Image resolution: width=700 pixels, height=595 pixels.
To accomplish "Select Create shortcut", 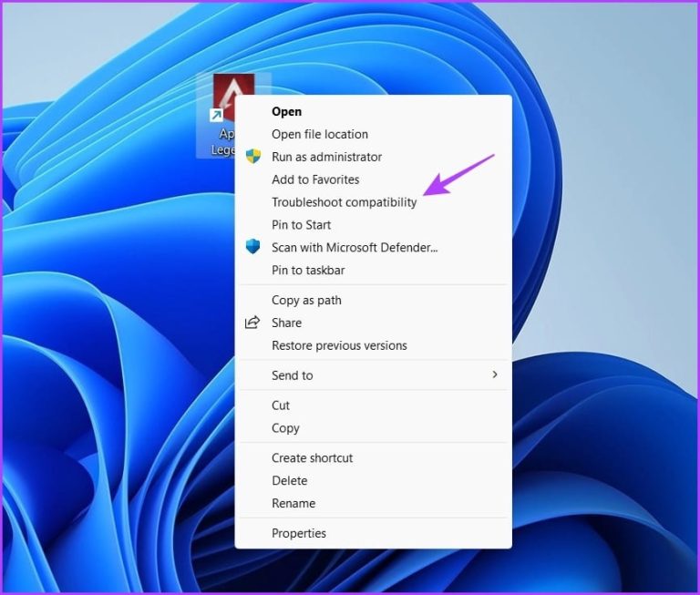I will 312,458.
